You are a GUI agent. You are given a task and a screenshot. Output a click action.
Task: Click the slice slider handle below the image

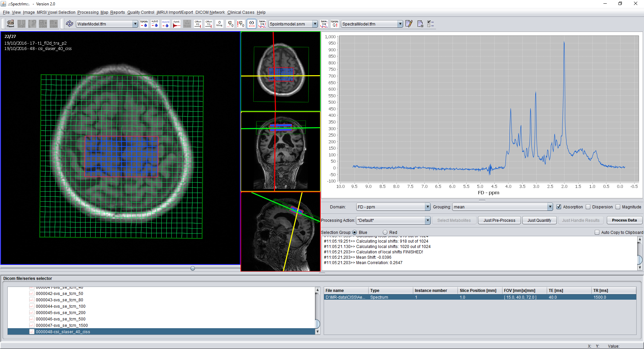pos(193,268)
